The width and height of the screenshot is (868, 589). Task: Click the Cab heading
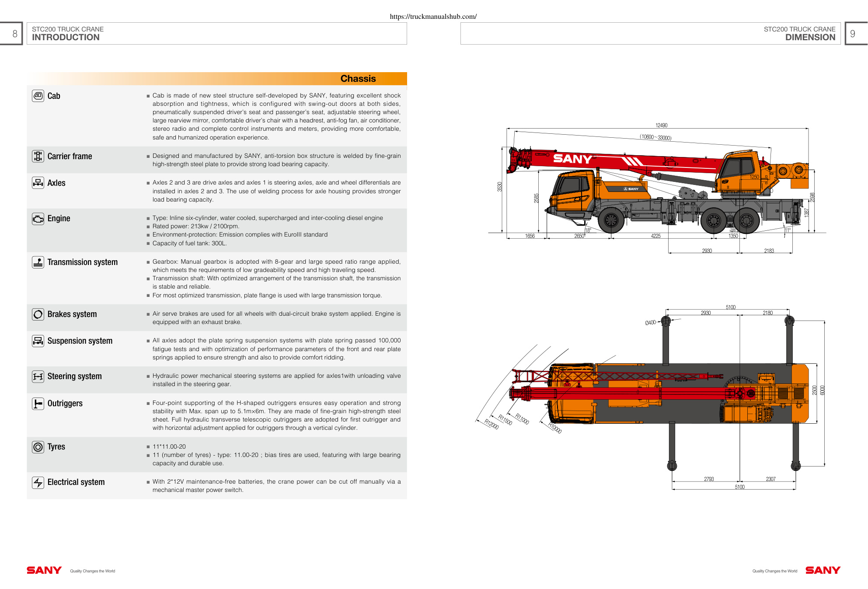click(54, 96)
